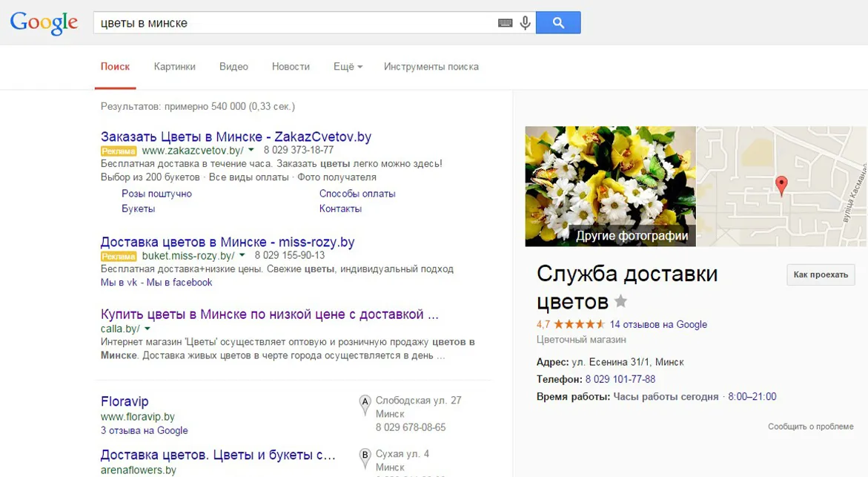Image resolution: width=868 pixels, height=477 pixels.
Task: Start voice search with microphone icon
Action: [x=526, y=23]
